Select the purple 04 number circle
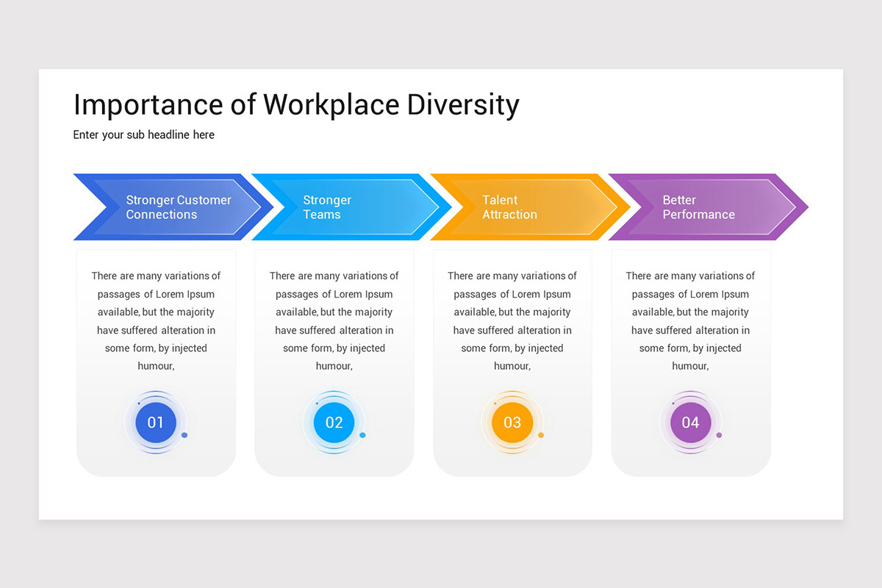This screenshot has height=588, width=882. [x=690, y=423]
